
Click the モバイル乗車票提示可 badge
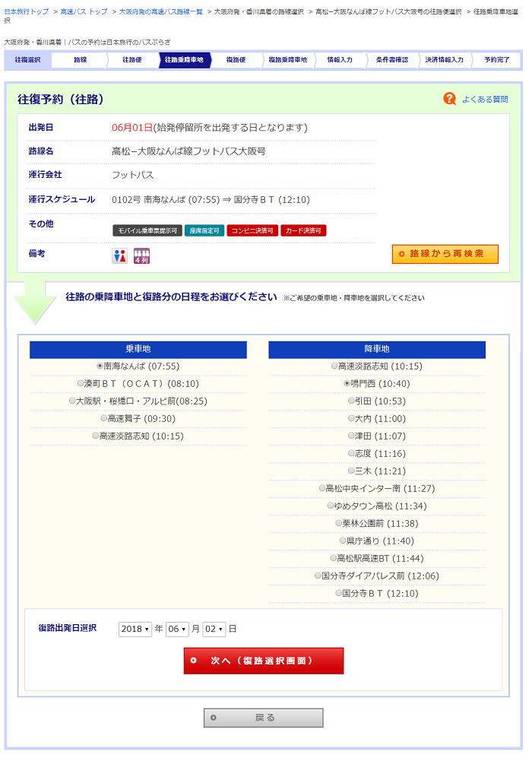point(147,230)
